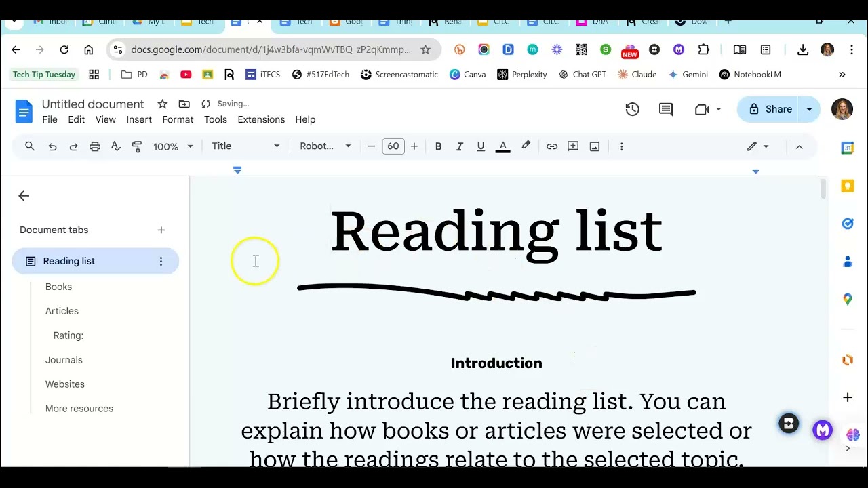Open the Title paragraph style dropdown
The height and width of the screenshot is (488, 868).
(x=245, y=146)
